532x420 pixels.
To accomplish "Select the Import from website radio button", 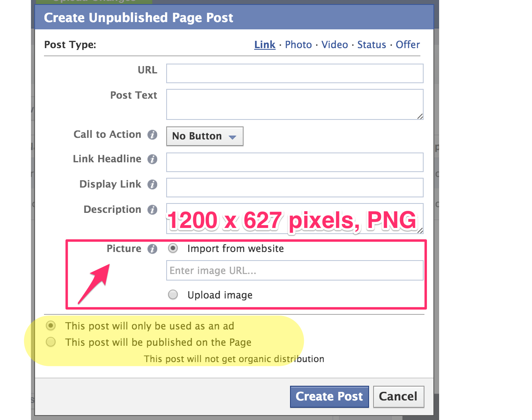I will [173, 248].
